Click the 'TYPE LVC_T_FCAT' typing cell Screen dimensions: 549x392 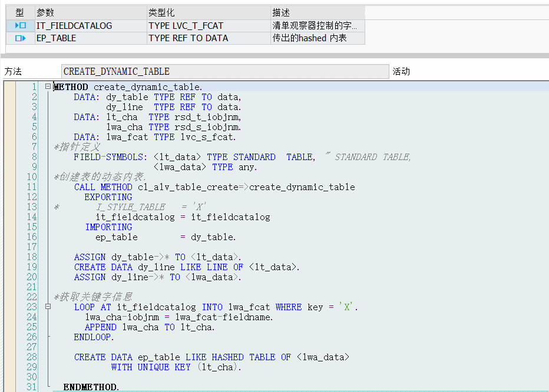click(x=209, y=25)
